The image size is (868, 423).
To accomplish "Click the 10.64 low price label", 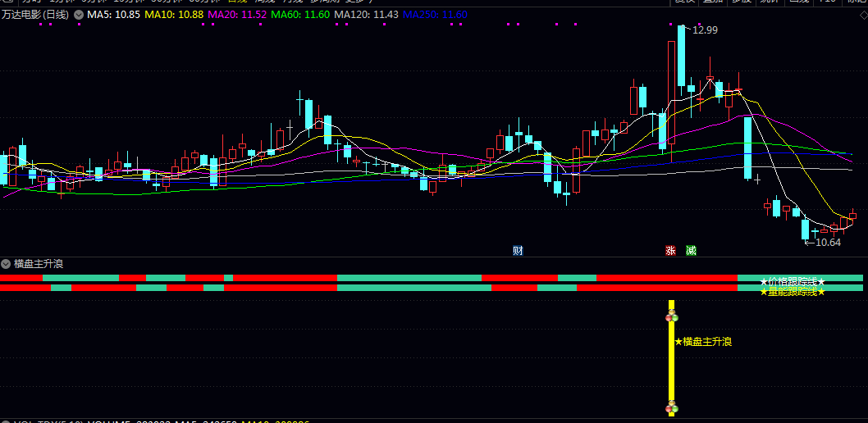I will [828, 242].
